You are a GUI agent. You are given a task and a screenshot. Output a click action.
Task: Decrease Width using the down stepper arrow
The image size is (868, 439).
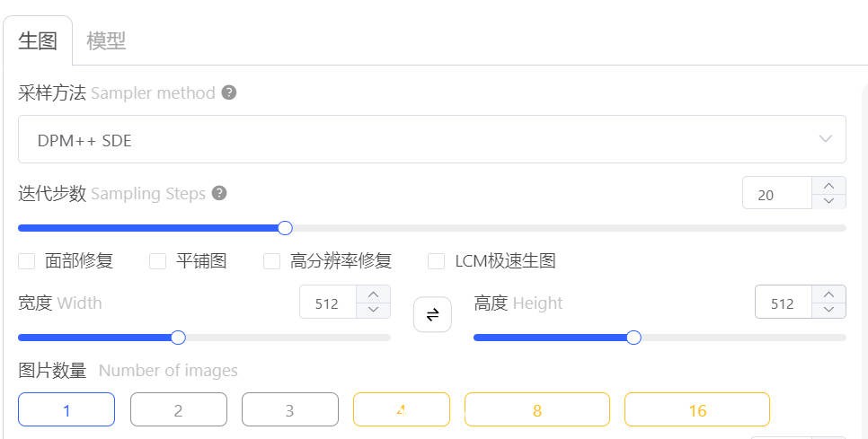(373, 310)
